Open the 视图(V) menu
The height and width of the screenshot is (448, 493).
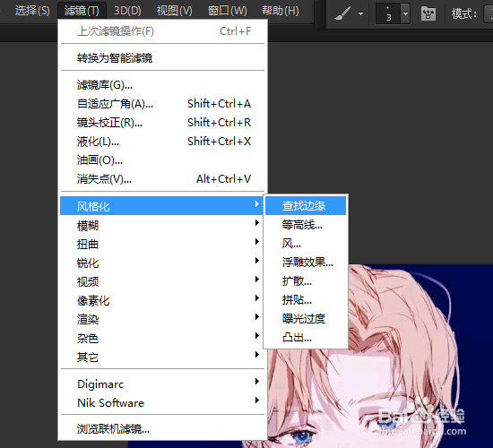(175, 11)
